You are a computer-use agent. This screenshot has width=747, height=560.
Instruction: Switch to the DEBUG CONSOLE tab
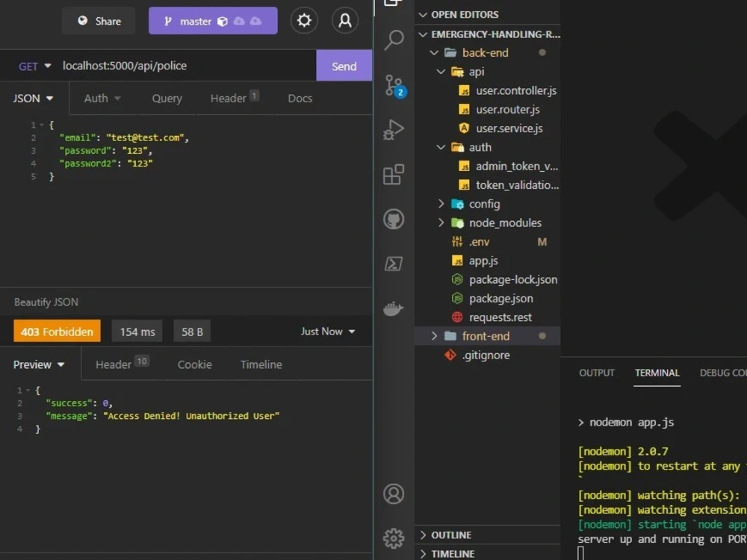click(x=722, y=373)
